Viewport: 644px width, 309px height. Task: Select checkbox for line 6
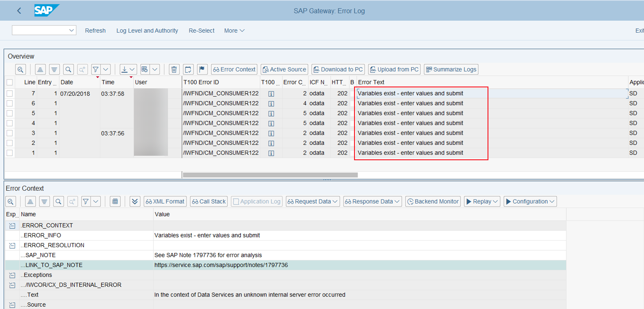[x=10, y=103]
